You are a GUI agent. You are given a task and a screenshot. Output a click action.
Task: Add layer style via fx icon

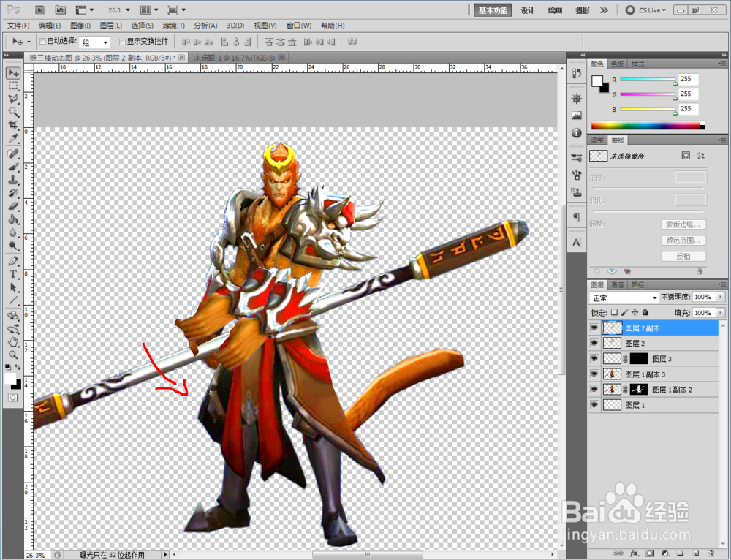point(634,553)
